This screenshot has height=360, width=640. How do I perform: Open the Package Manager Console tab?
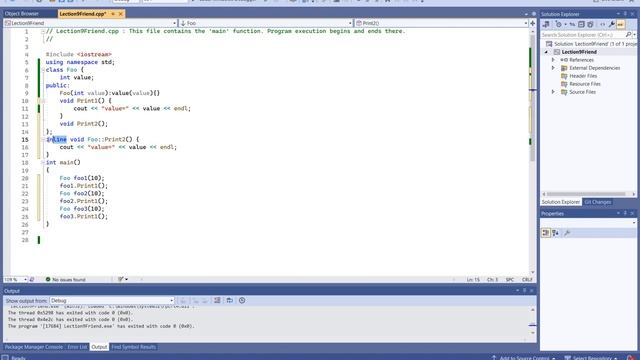point(33,347)
